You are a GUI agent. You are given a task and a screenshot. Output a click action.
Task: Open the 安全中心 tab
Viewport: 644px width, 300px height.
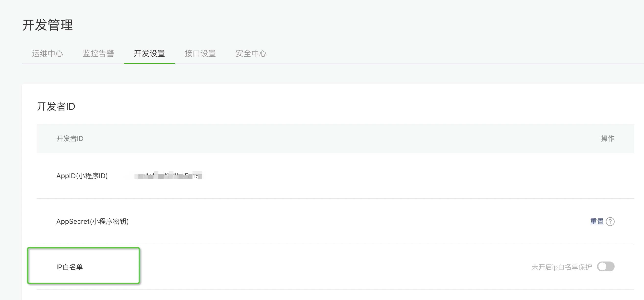tap(251, 53)
